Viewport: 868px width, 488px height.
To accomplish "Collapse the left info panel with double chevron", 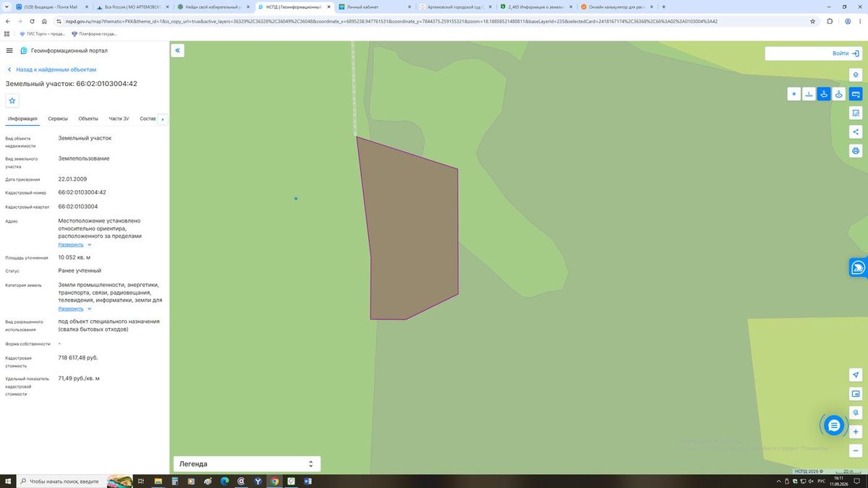I will [178, 51].
